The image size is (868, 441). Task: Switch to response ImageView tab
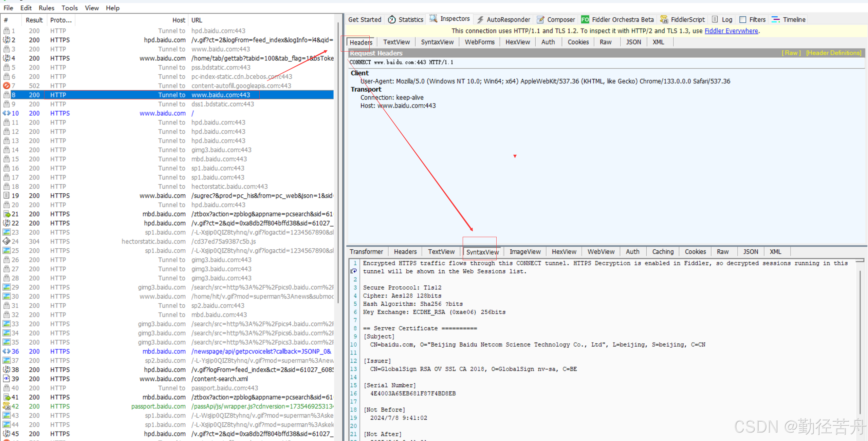click(525, 252)
